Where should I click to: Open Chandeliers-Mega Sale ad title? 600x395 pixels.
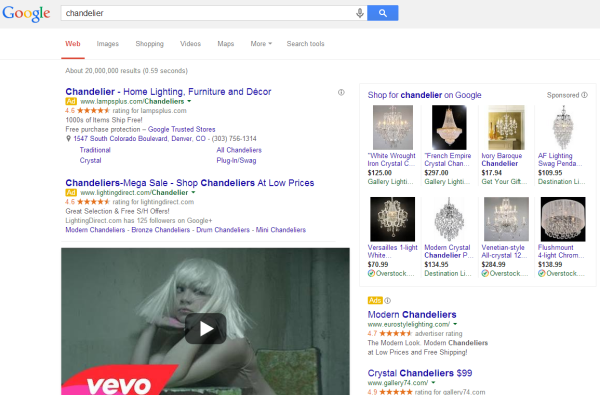pos(189,183)
